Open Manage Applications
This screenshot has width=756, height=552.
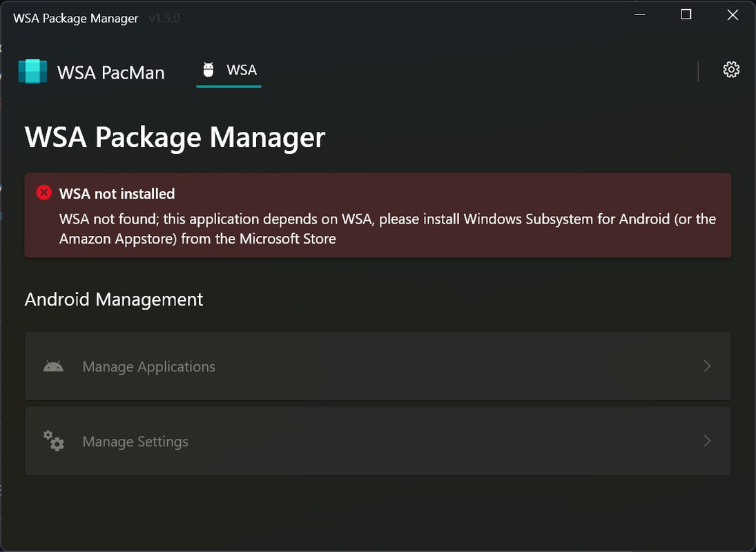point(378,366)
